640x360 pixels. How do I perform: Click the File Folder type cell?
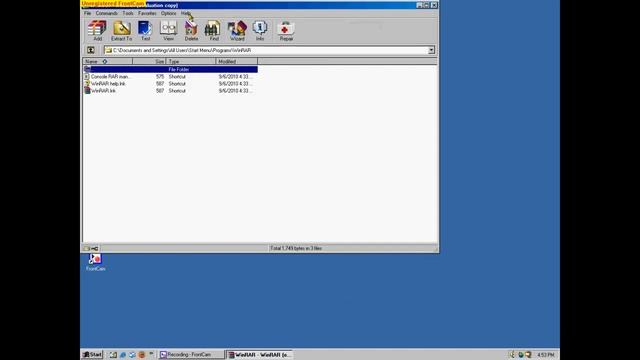click(x=179, y=69)
